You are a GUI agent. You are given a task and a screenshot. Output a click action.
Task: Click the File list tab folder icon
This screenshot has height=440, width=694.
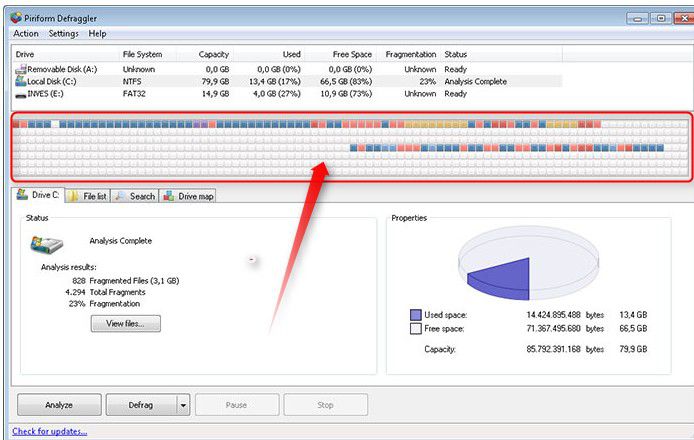73,196
